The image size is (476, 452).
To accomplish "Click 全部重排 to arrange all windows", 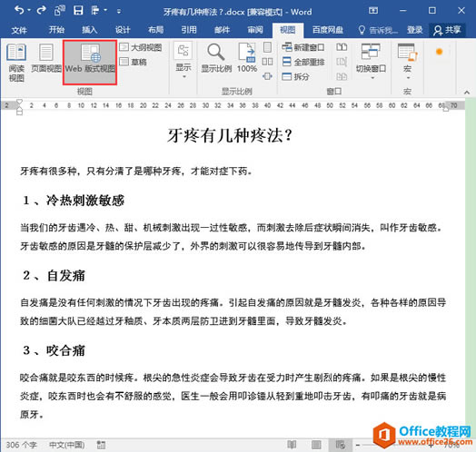I will 303,62.
